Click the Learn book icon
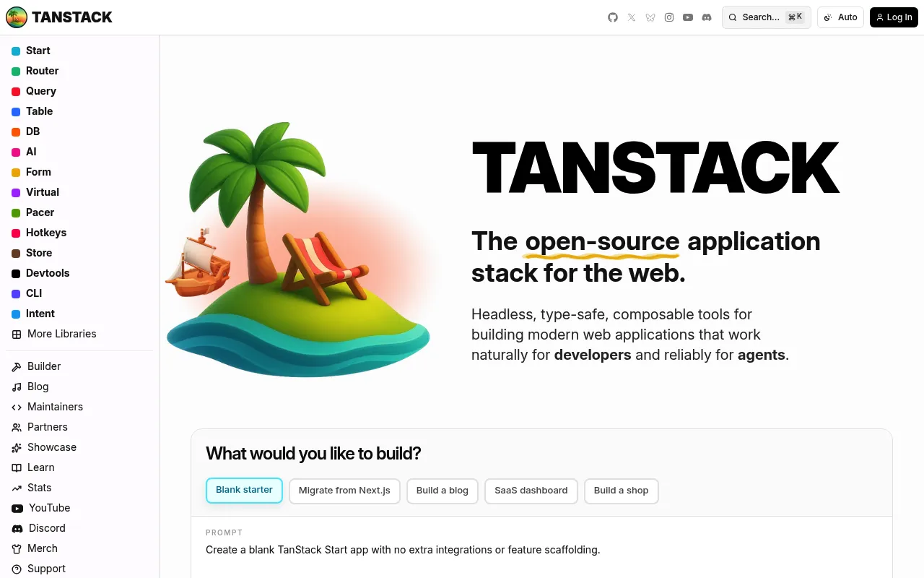 pos(17,467)
